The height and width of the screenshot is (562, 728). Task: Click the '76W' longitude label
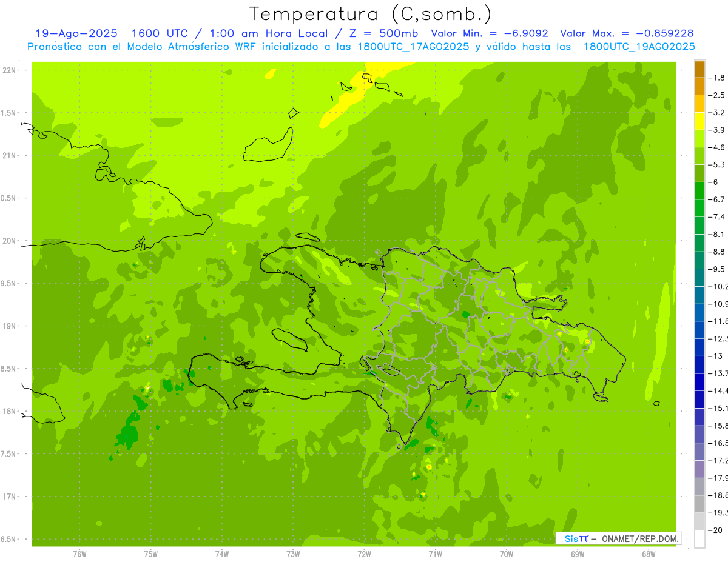click(x=79, y=554)
